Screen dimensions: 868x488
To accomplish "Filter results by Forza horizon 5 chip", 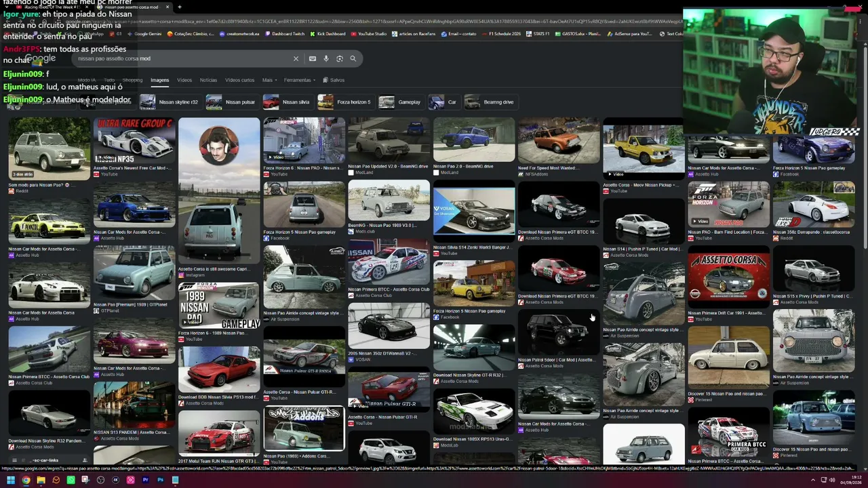I will (x=344, y=102).
